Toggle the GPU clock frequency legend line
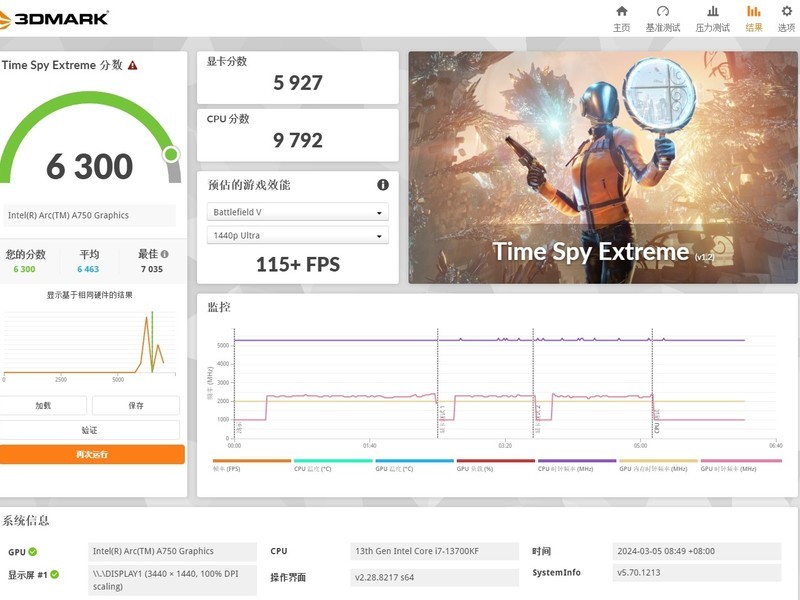Image resolution: width=800 pixels, height=600 pixels. point(741,465)
